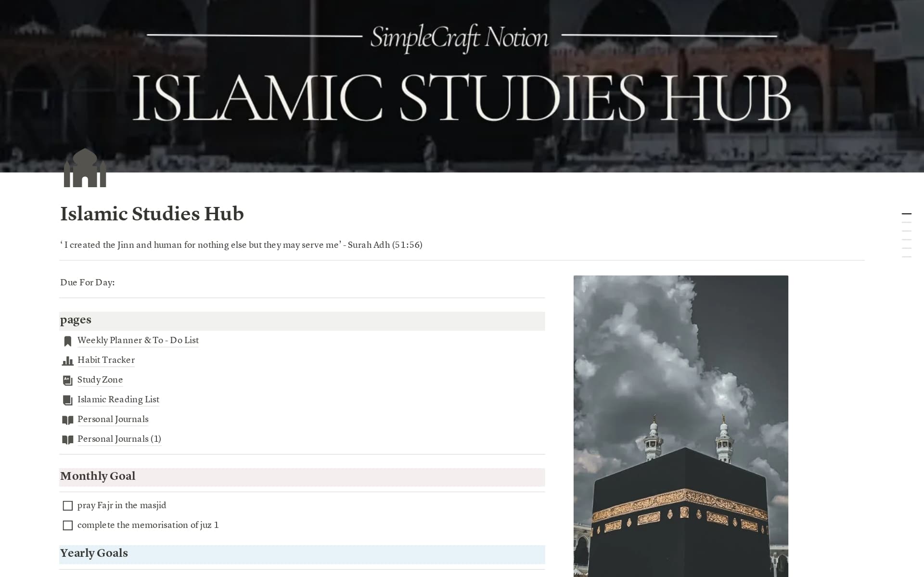Click the Monthly Goal section heading

click(x=97, y=476)
